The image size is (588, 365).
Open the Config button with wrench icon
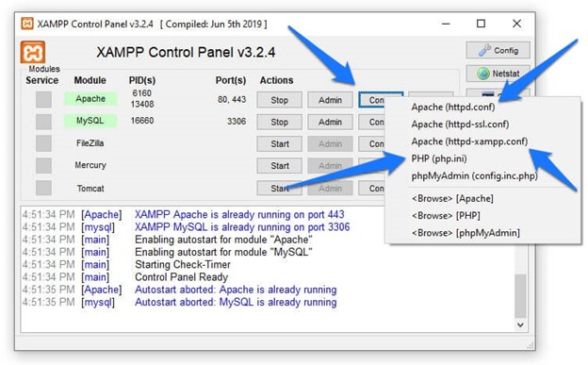pos(498,50)
